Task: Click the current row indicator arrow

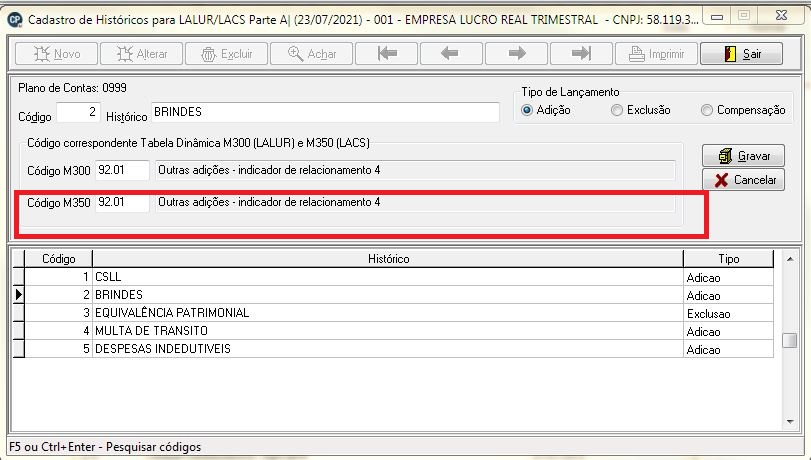Action: pos(19,295)
